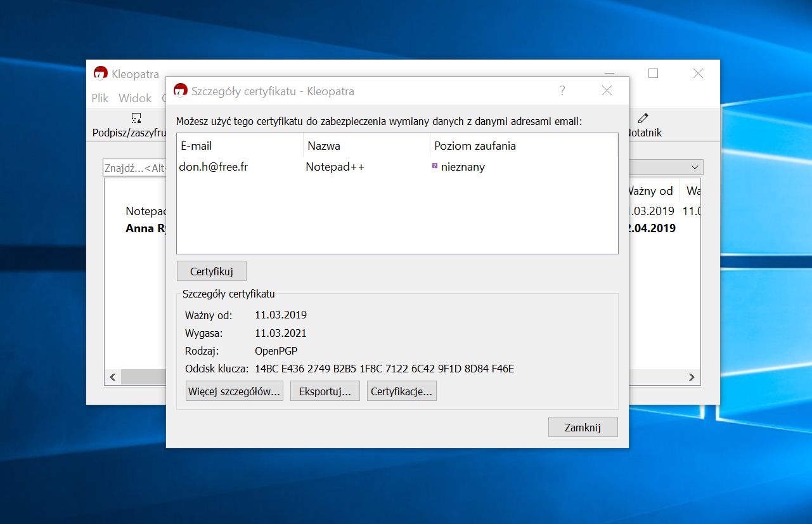Viewport: 812px width, 524px height.
Task: Open the Certyfikacje... list
Action: (401, 391)
